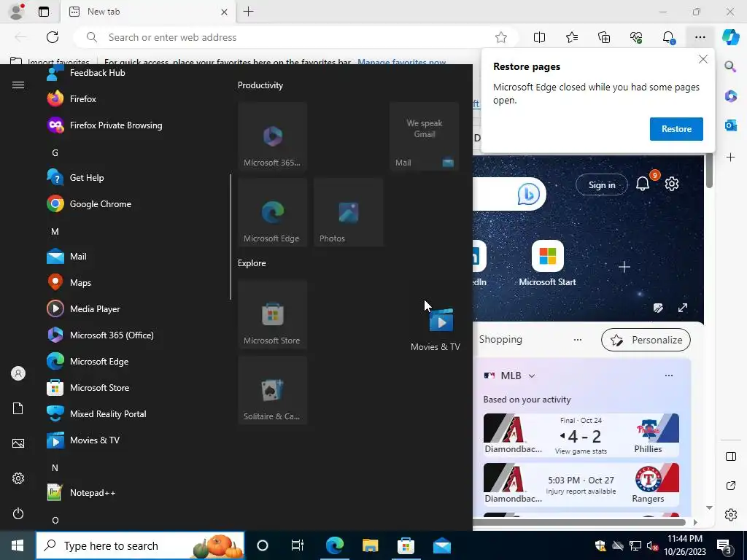Open the Microsoft Start quick link
Image resolution: width=747 pixels, height=560 pixels.
pos(547,263)
